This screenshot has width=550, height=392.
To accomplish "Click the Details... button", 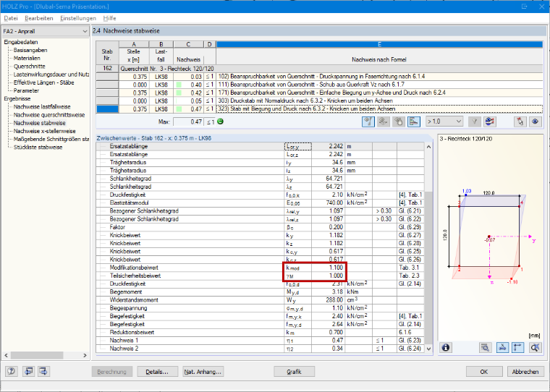I will click(157, 372).
